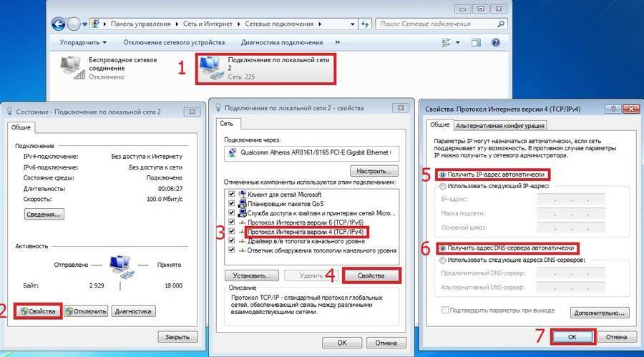This screenshot has width=644, height=357.
Task: Click the Предпочитаемый DNS-сервер input field
Action: click(570, 273)
